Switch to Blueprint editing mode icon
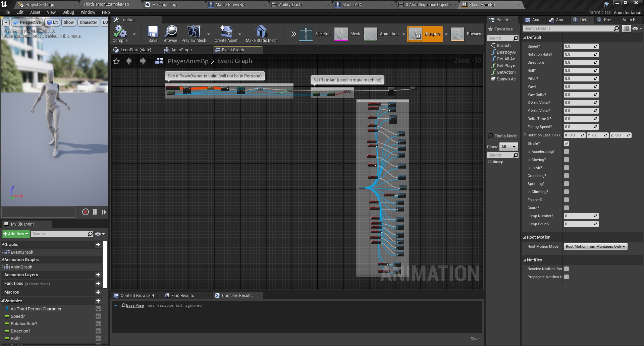The width and height of the screenshot is (644, 362). 416,34
